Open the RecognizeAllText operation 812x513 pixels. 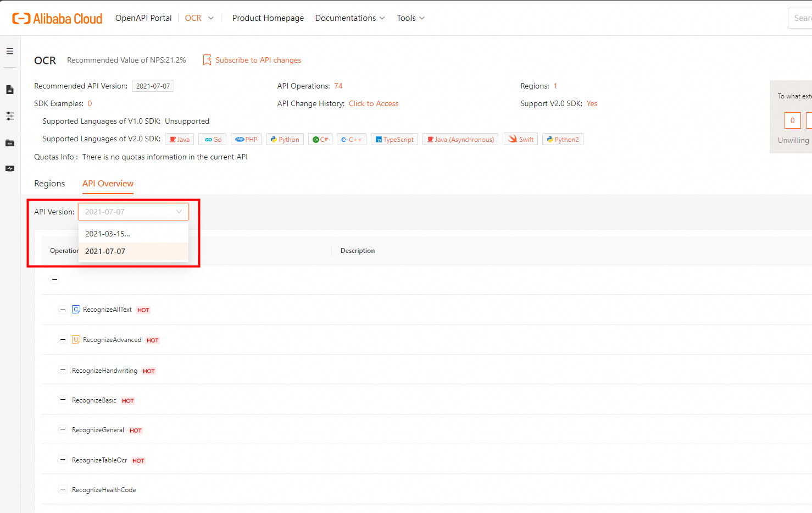pos(107,310)
